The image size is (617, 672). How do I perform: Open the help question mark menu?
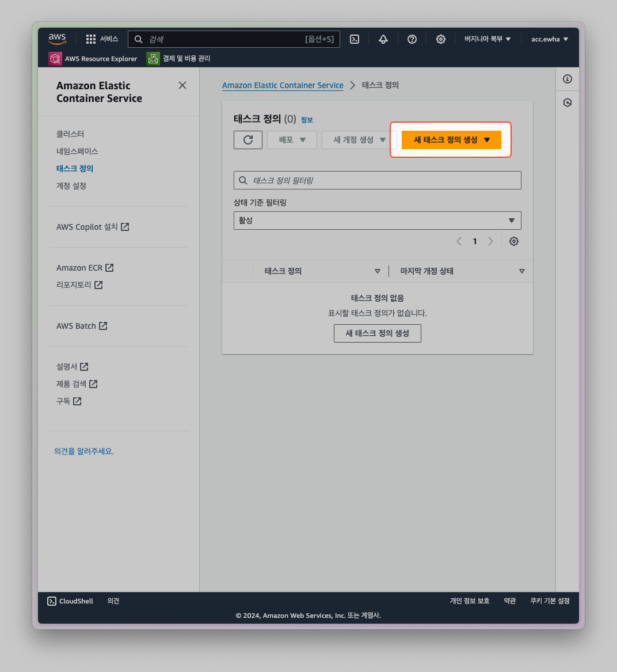412,39
